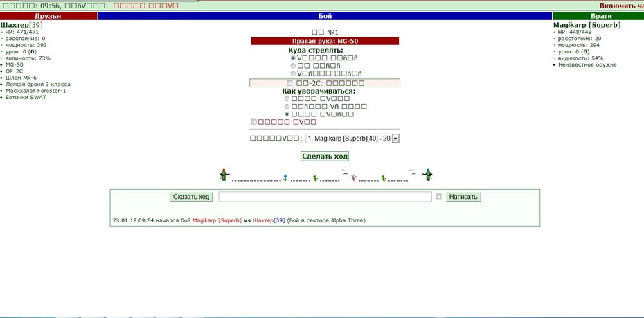Click the HP: 448/448 enemy stat line

(573, 32)
